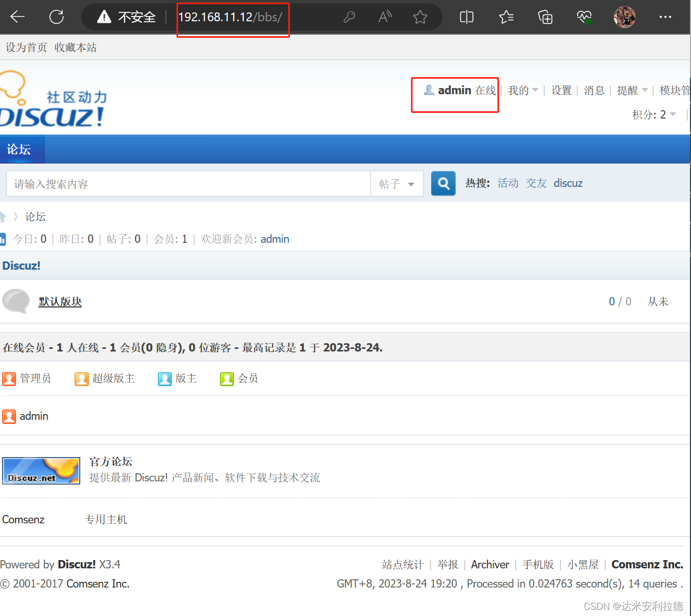This screenshot has width=691, height=616.
Task: Click the 从未 last post text
Action: coord(658,301)
